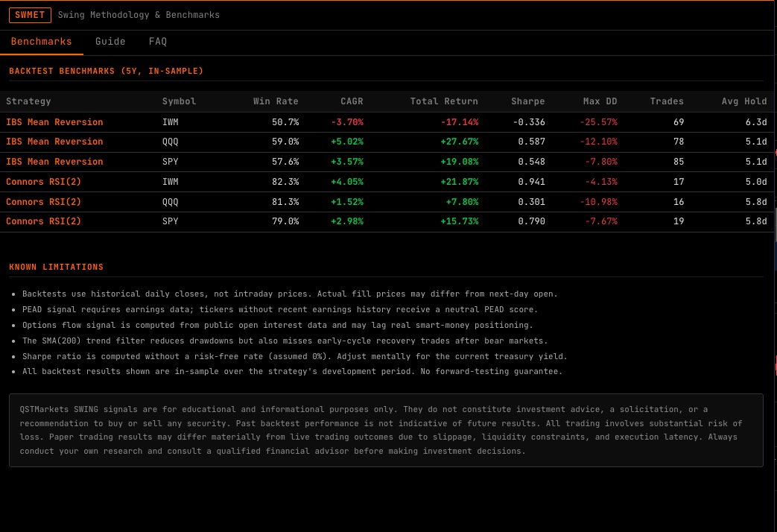Image resolution: width=777 pixels, height=532 pixels.
Task: Open IBS Mean Reversion strategy for QQQ
Action: tap(54, 142)
